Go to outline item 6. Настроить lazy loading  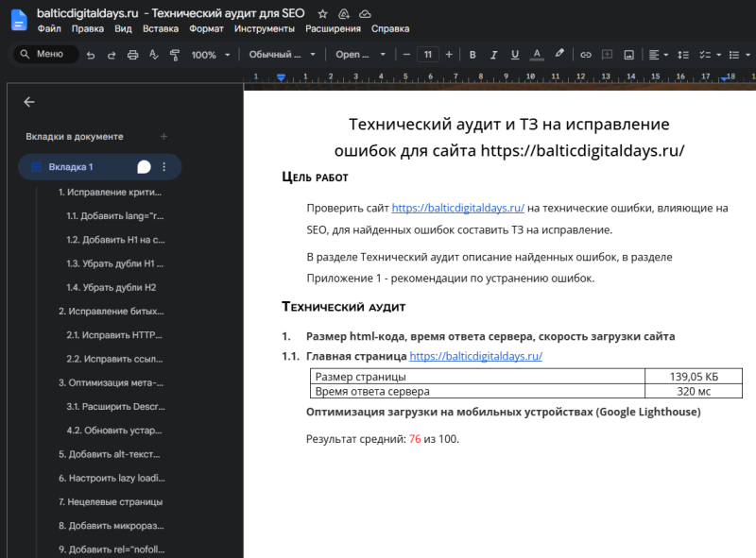click(112, 478)
